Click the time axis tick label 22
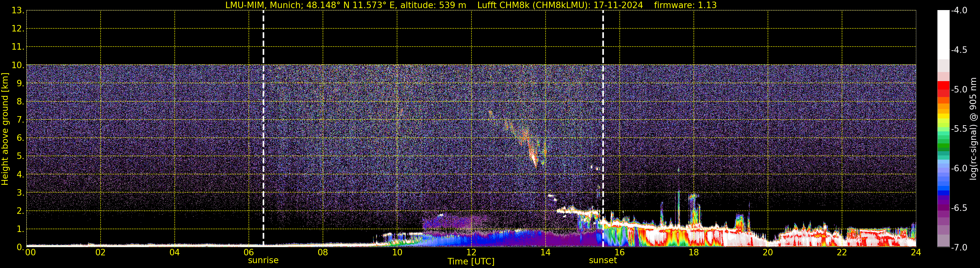Image resolution: width=980 pixels, height=268 pixels. (842, 252)
